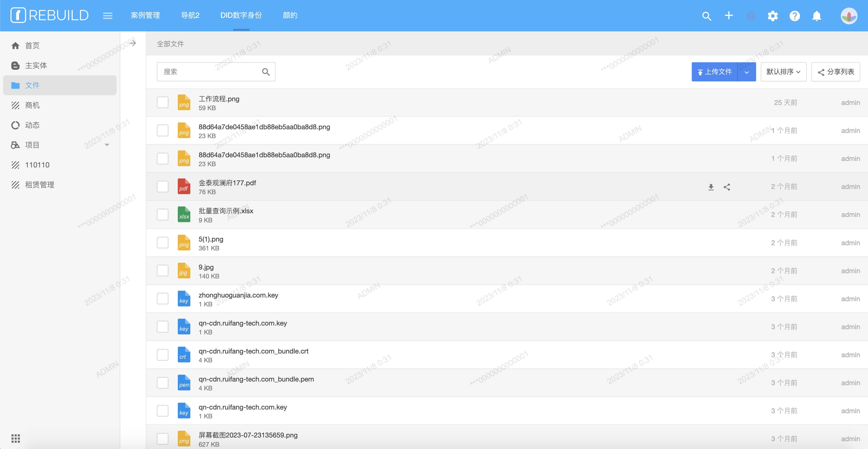The height and width of the screenshot is (449, 868).
Task: Open the 案例管理 nav tab
Action: point(145,15)
